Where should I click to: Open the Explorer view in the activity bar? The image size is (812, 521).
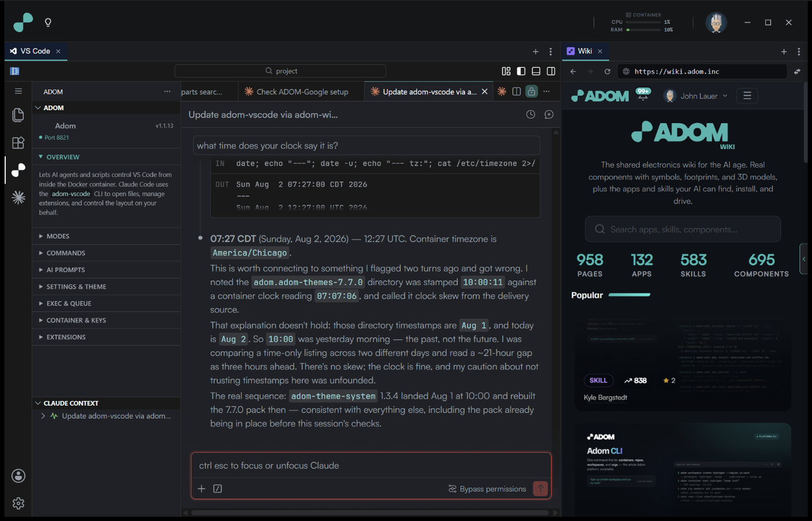coord(18,115)
